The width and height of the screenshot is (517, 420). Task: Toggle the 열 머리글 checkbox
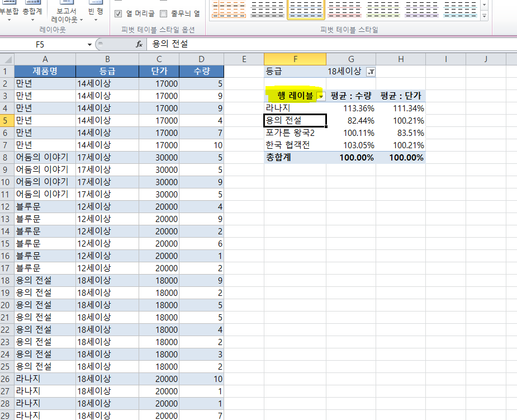118,14
